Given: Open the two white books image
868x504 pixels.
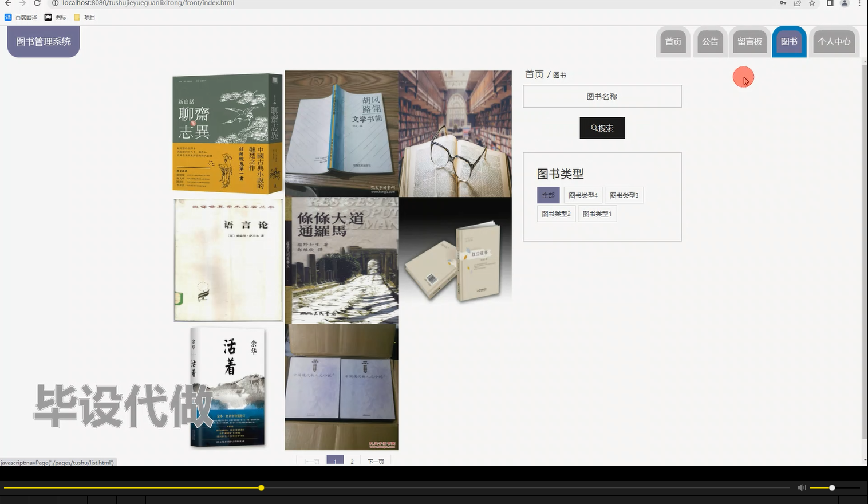Looking at the screenshot, I should (x=341, y=387).
